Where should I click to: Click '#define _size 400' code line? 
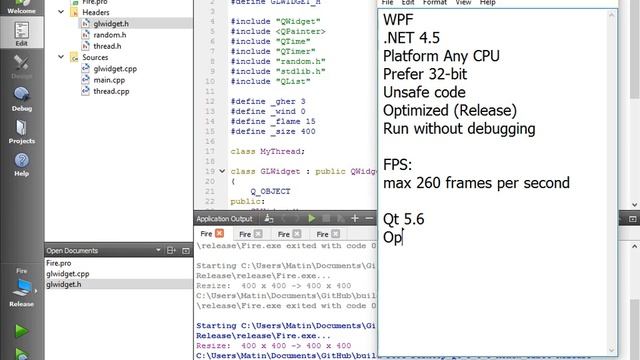pos(273,131)
